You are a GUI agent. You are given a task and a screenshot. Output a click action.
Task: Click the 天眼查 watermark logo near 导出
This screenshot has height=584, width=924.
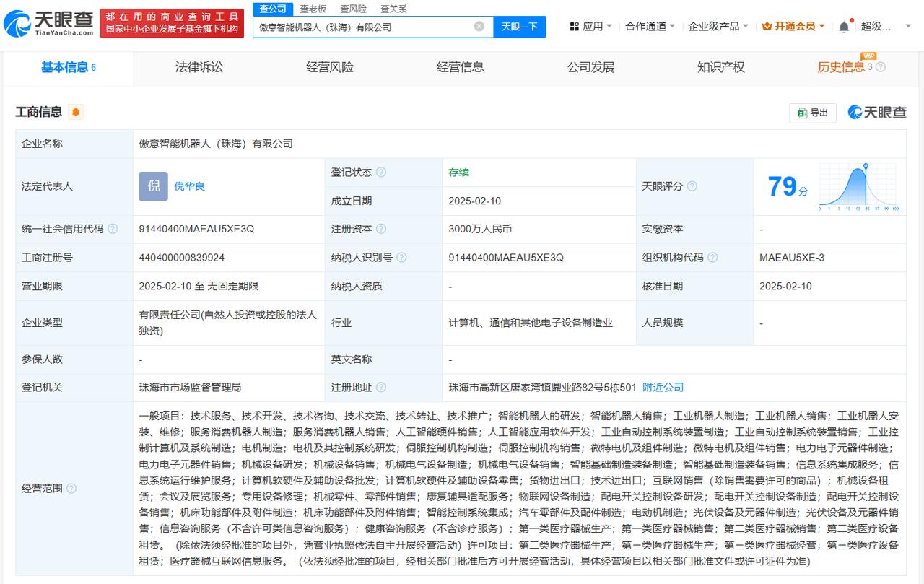pos(877,113)
